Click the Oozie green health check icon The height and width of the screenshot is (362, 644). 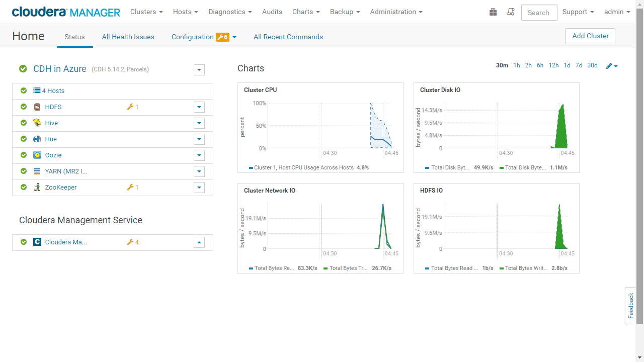(23, 155)
